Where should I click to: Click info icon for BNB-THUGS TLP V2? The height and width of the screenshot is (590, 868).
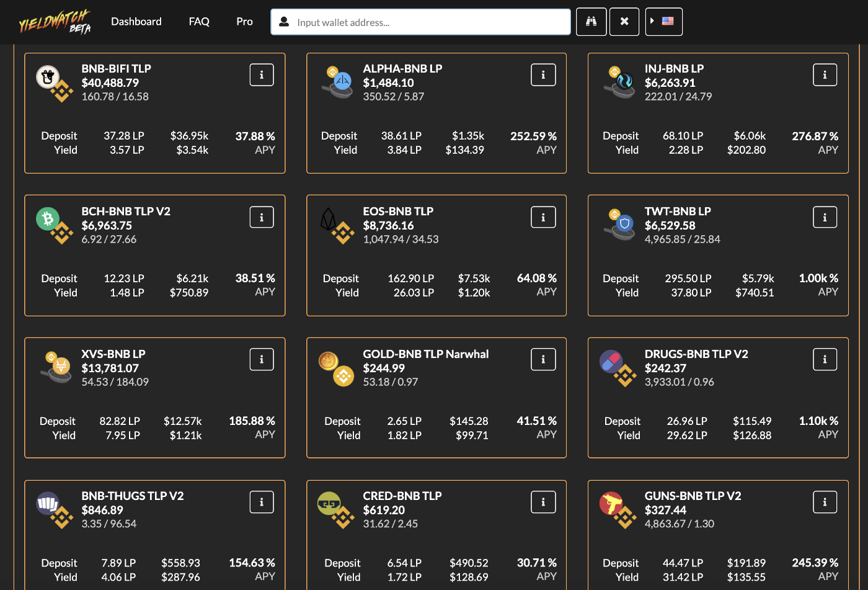(262, 502)
